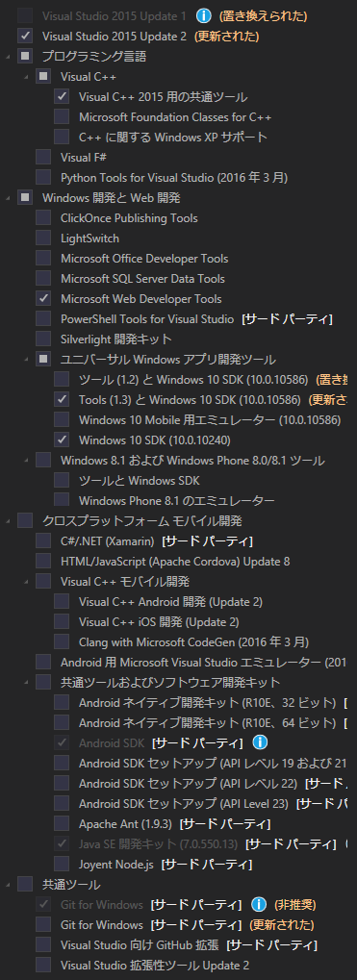
Task: Select Android SDK セットアップ API レベル 19 label
Action: tap(213, 763)
